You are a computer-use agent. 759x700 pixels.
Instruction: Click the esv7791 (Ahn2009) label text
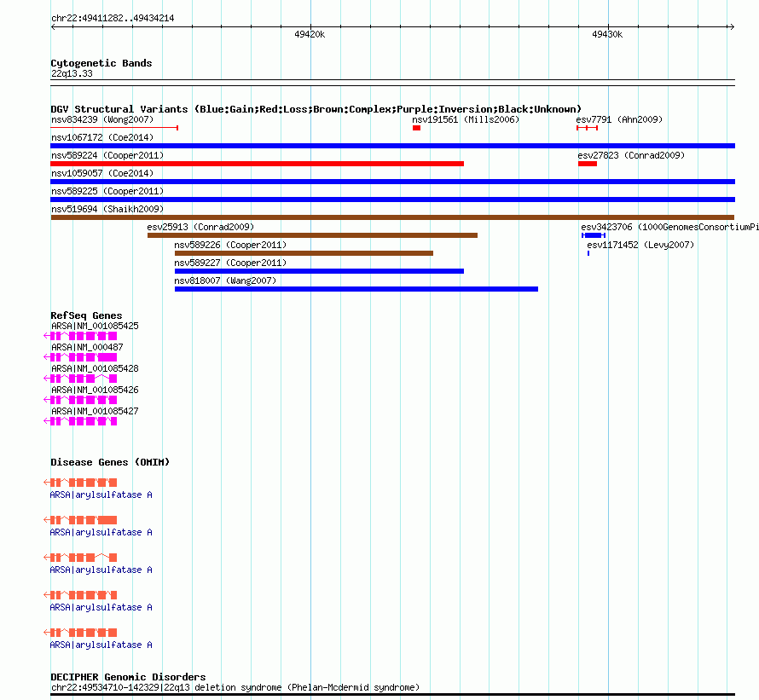(619, 119)
